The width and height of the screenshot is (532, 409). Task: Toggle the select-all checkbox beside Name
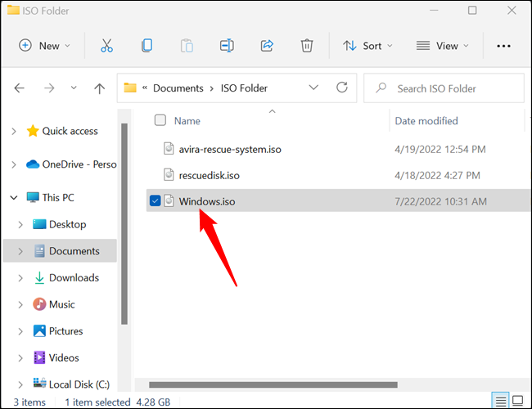tap(160, 120)
